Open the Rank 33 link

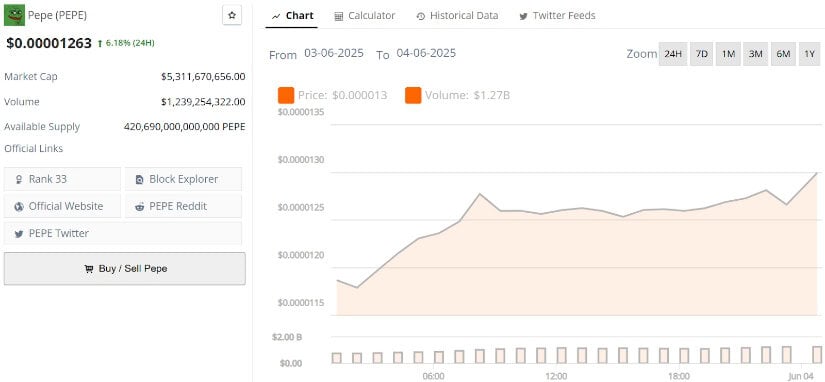pyautogui.click(x=62, y=179)
